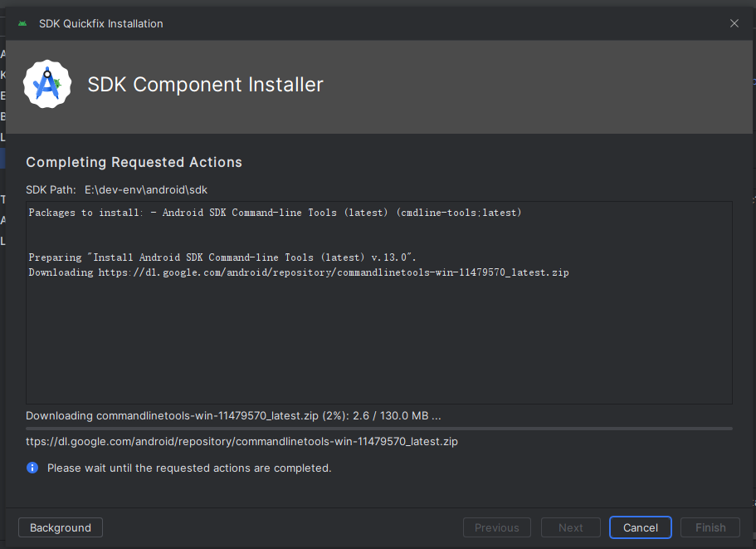Click the 'Packages to install' log line
Screen dimensions: 756x549
275,213
